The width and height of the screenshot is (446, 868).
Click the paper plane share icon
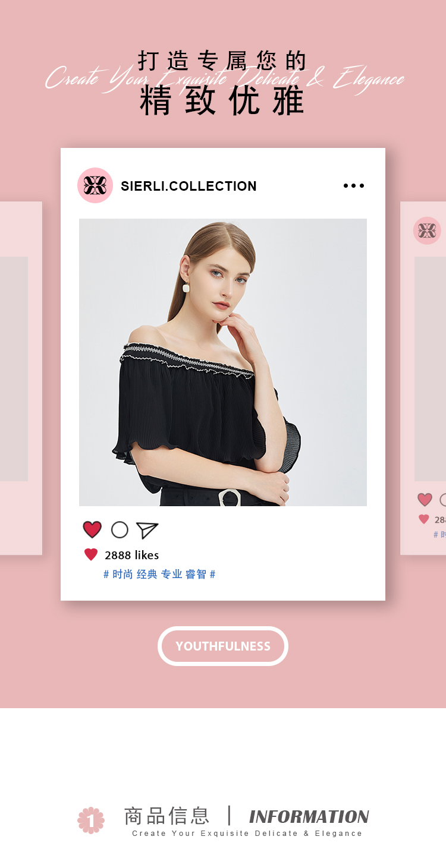147,531
